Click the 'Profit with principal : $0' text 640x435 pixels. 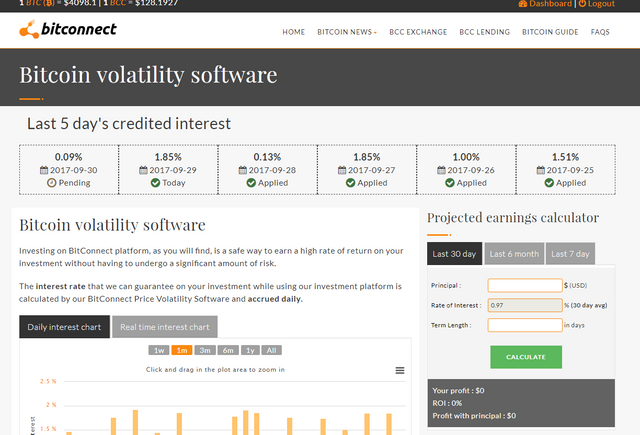pos(474,416)
